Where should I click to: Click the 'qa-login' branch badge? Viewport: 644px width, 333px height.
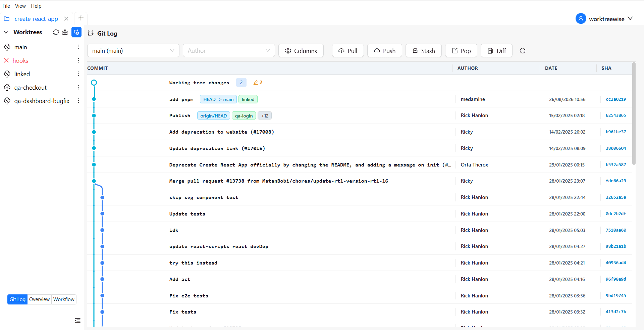[244, 116]
